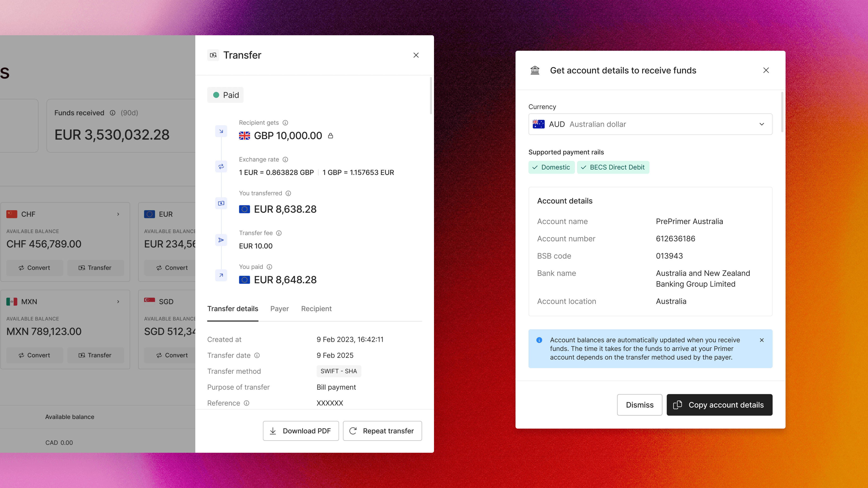Click info icon beside Exchange rate

pos(285,159)
